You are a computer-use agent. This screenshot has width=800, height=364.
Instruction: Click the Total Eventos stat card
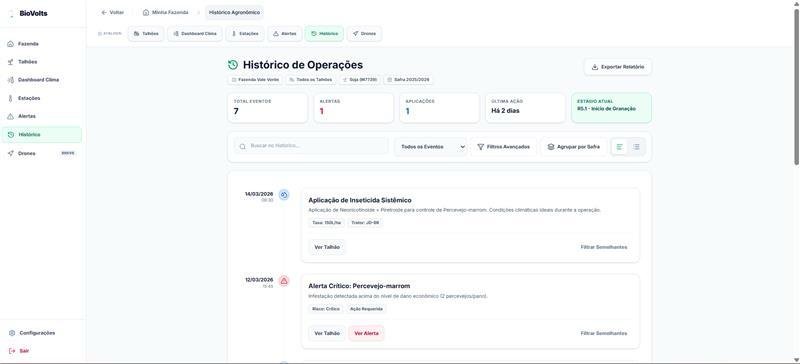click(x=268, y=108)
